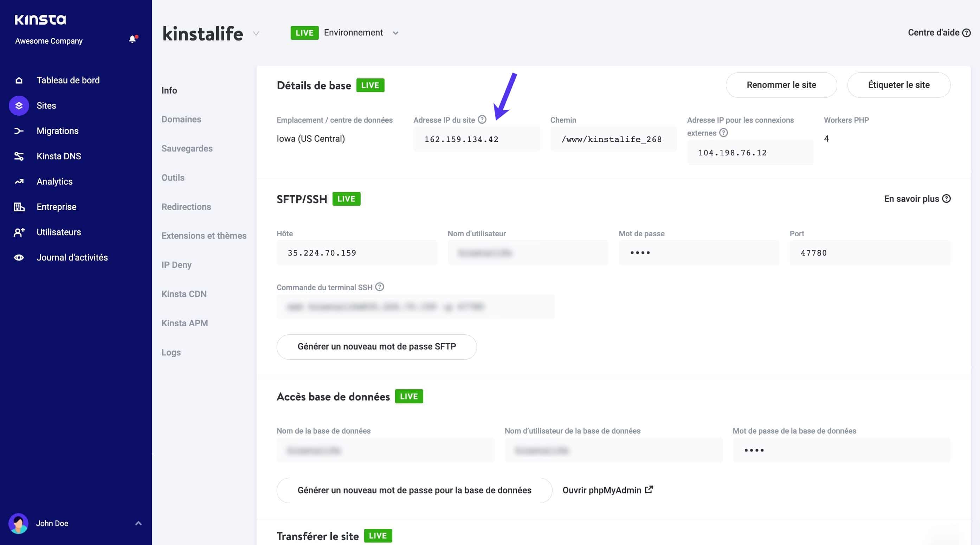Click Renommer le site
The image size is (980, 545).
[x=781, y=85]
